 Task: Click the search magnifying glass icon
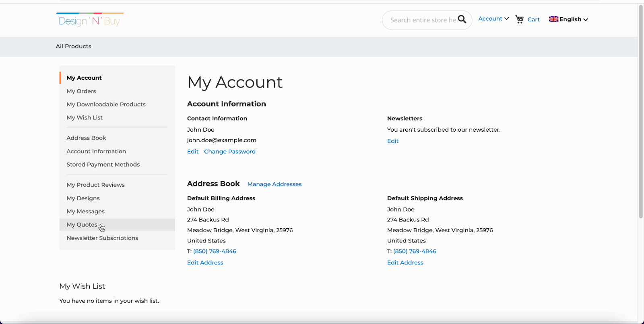point(462,19)
